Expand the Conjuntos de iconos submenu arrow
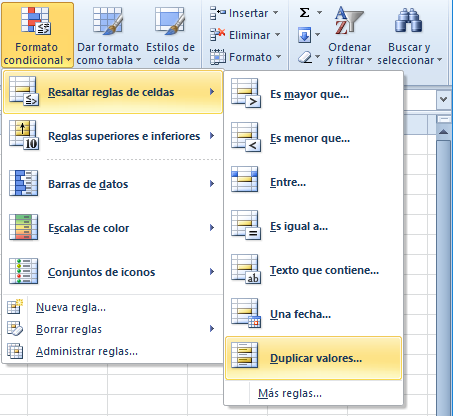This screenshot has height=416, width=453. pyautogui.click(x=212, y=272)
